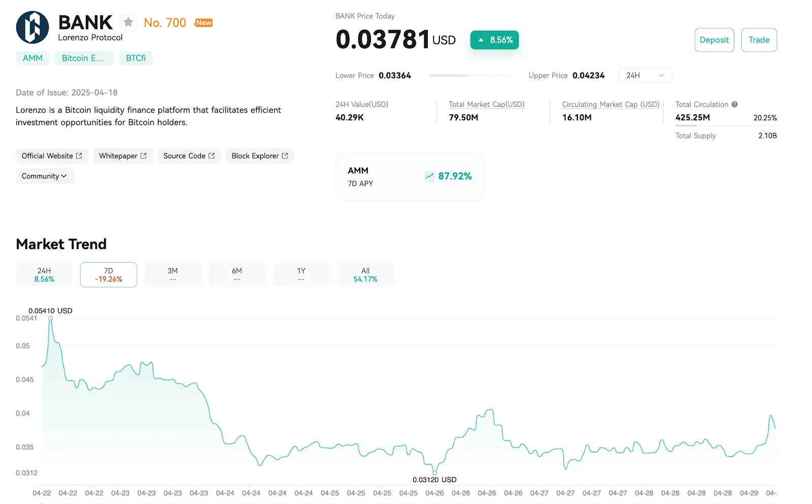Select the Bitcoin E... tag
Screen dimensions: 812x504
pyautogui.click(x=84, y=58)
